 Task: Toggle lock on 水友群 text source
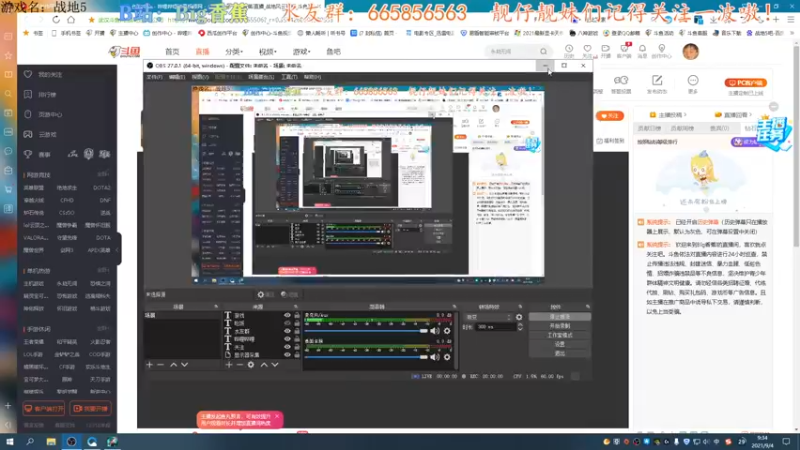(297, 331)
